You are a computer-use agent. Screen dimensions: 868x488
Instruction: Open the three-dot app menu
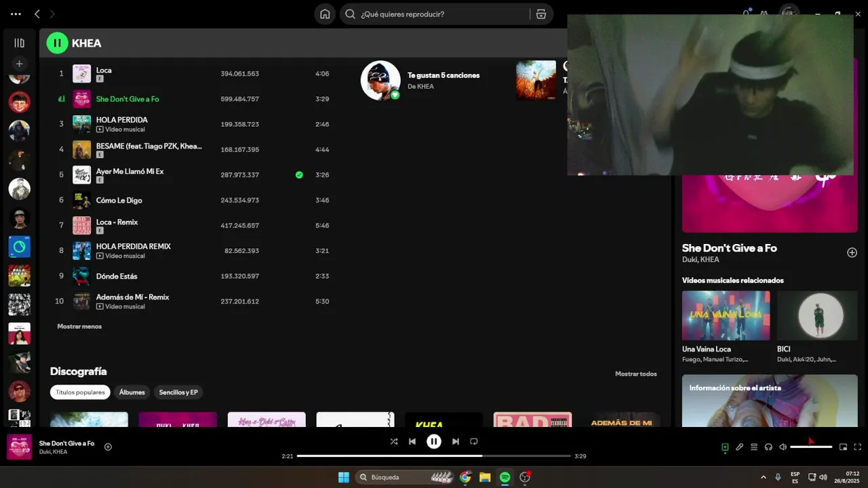pyautogui.click(x=16, y=14)
